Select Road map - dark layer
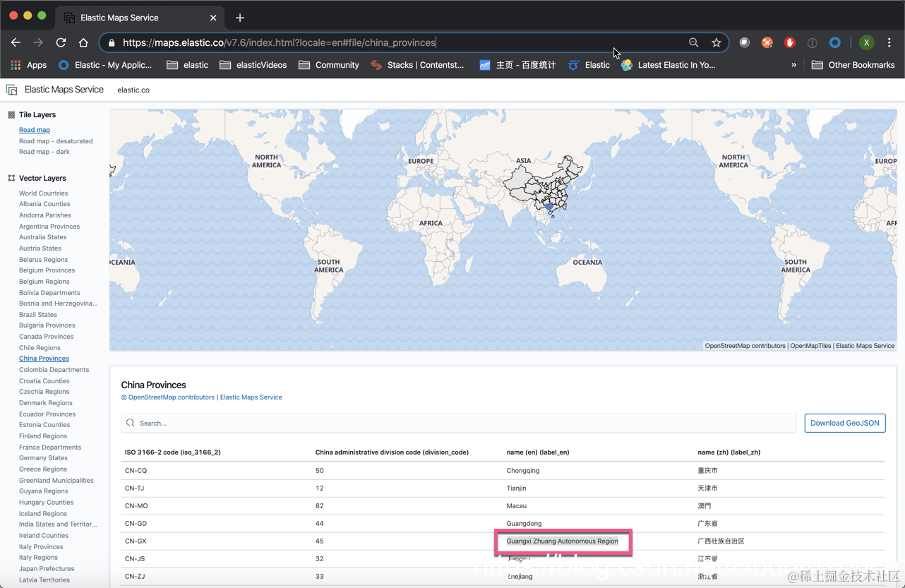This screenshot has width=905, height=588. 44,152
